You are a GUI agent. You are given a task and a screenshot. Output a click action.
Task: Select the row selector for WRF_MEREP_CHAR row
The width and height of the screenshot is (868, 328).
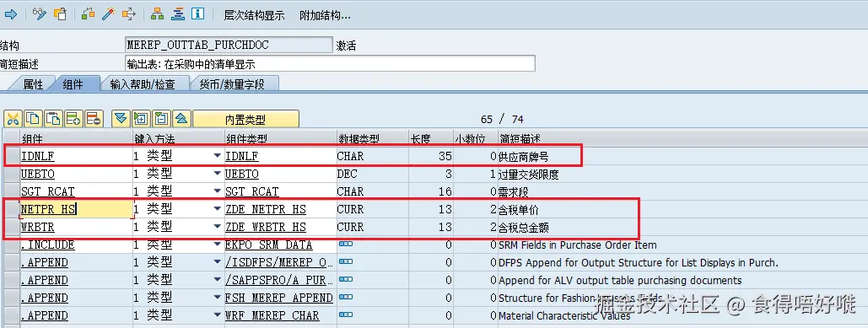tap(11, 316)
